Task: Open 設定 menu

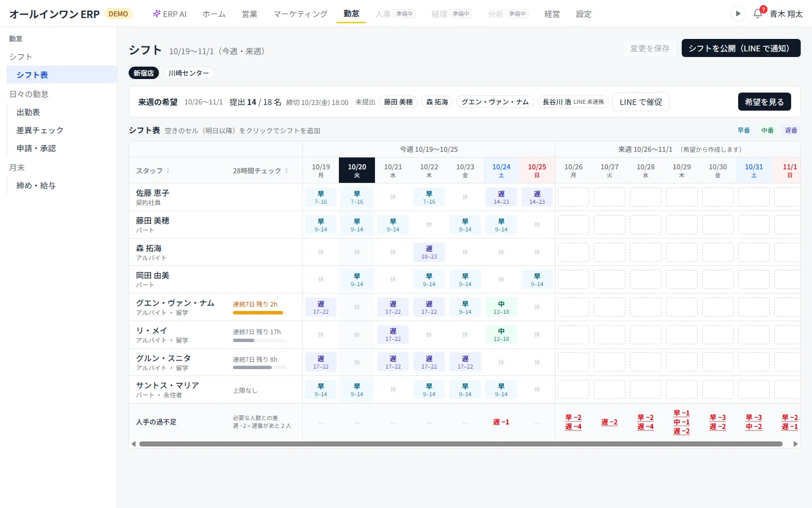Action: (584, 14)
